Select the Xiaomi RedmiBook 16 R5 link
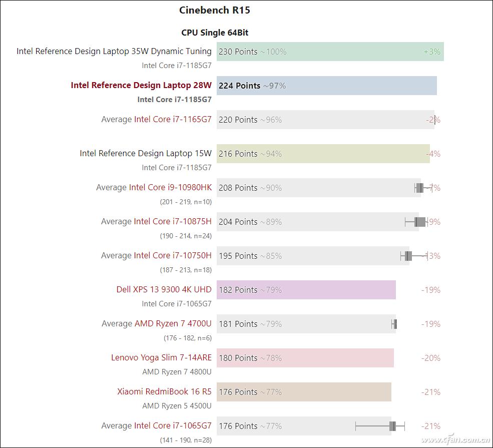493x448 pixels. 164,392
